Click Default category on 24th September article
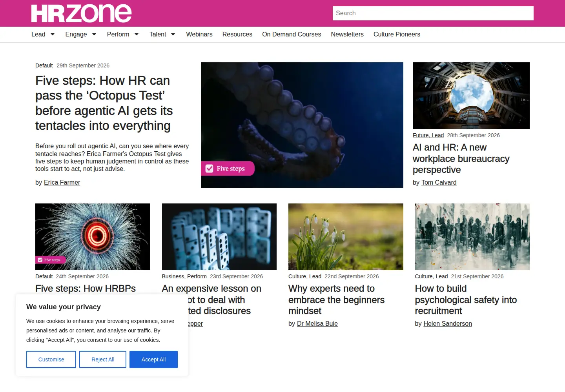The height and width of the screenshot is (392, 565). (x=44, y=276)
